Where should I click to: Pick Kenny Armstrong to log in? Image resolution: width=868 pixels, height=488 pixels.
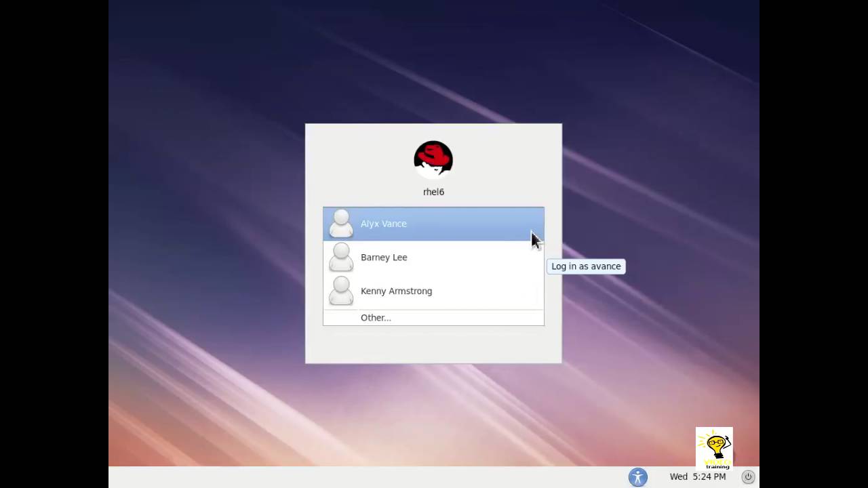(433, 291)
